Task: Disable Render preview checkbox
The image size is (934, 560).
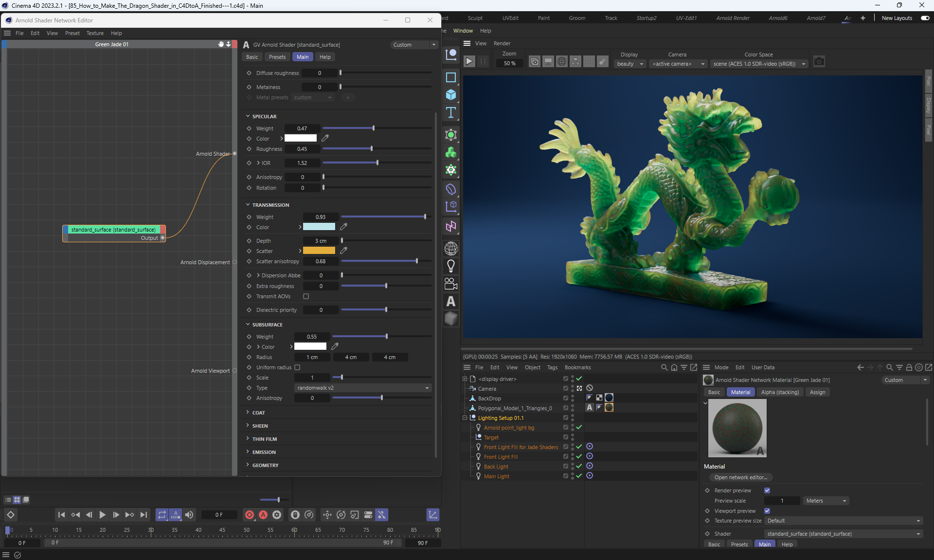Action: click(767, 490)
